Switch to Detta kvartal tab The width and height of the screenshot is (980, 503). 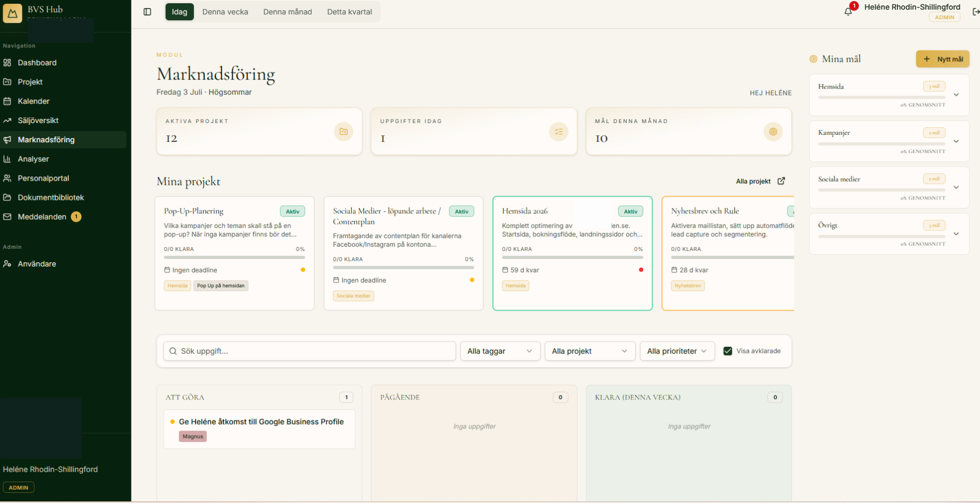pos(350,12)
